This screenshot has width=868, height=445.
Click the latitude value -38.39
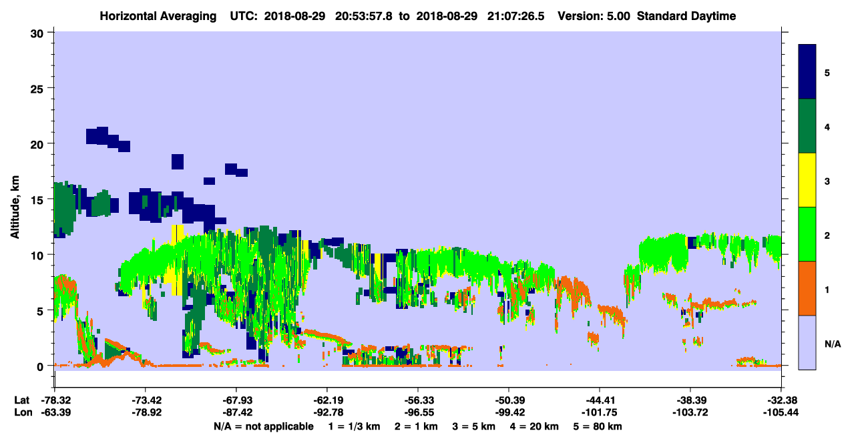(x=690, y=400)
